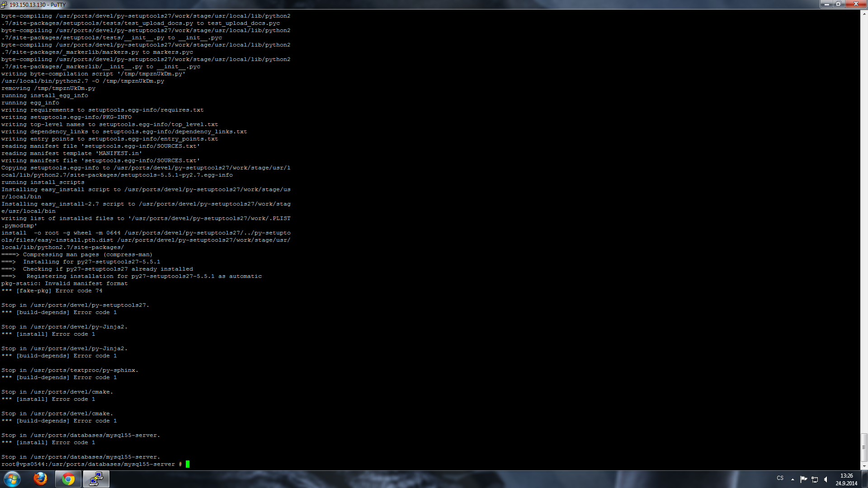Click 'pkg-static: Invalid manifest format' line
Viewport: 868px width, 488px height.
[65, 283]
